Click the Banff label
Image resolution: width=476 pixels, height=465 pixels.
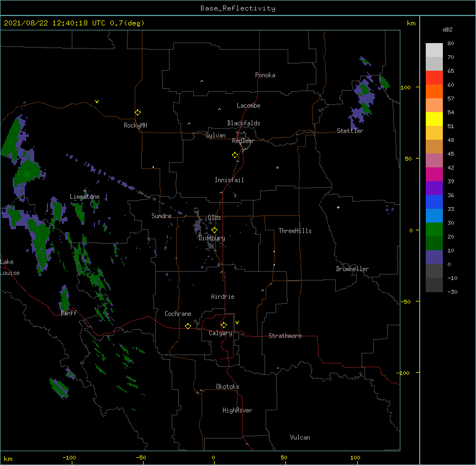68,313
